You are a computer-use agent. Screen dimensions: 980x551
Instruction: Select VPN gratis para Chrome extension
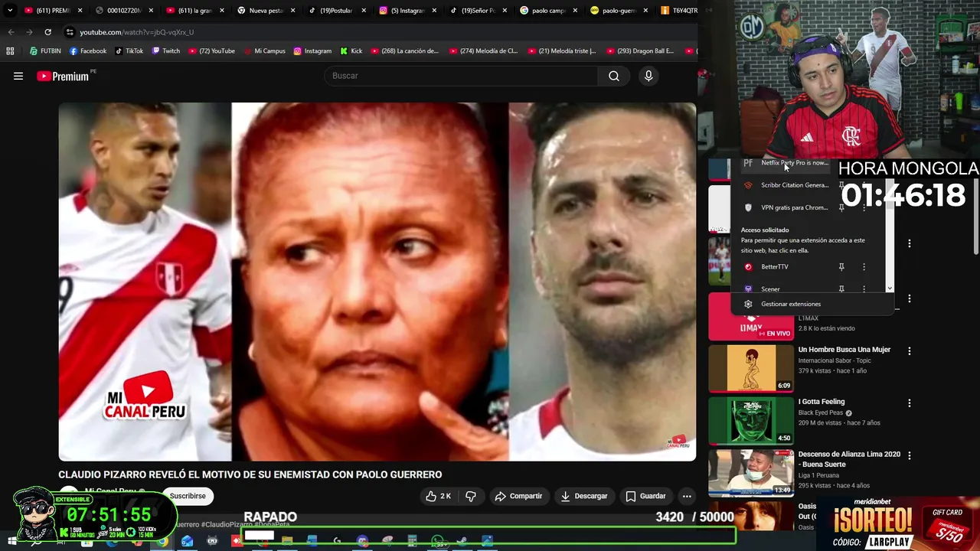[786, 207]
